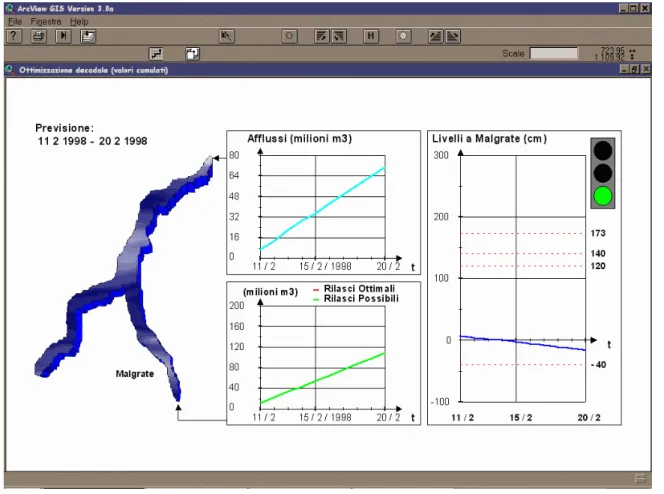Click inside the Scale input field
Screen dimensions: 664x494
click(553, 53)
